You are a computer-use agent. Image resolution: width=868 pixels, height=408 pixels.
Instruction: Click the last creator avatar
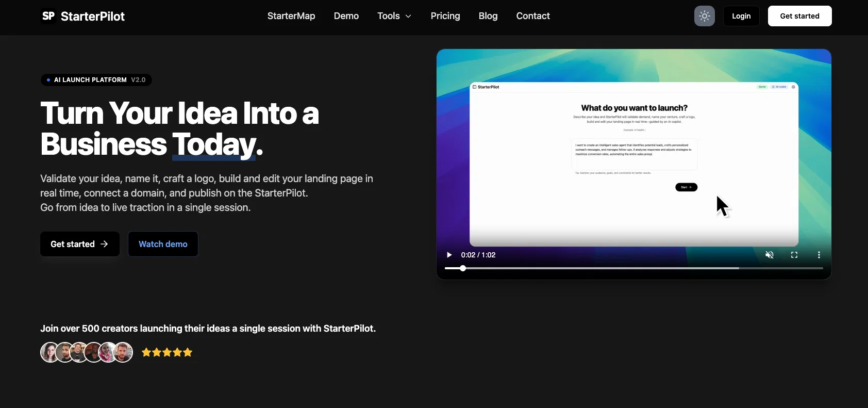click(123, 352)
